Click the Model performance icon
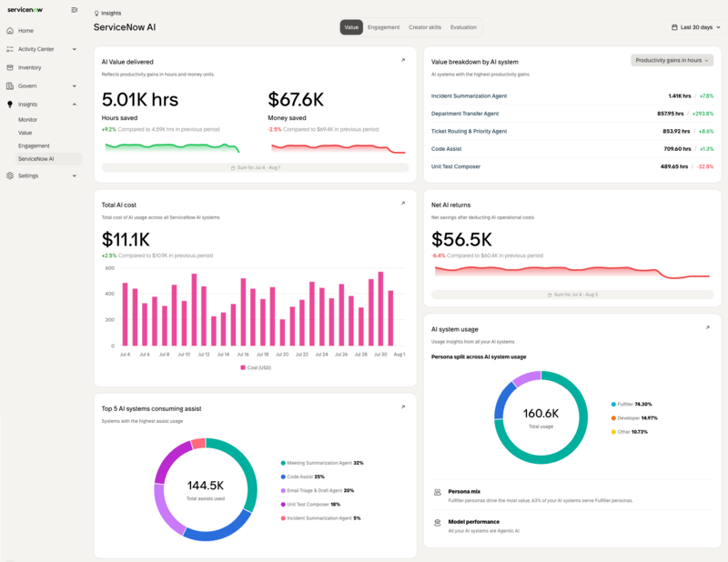Viewport: 728px width, 562px height. pos(438,523)
